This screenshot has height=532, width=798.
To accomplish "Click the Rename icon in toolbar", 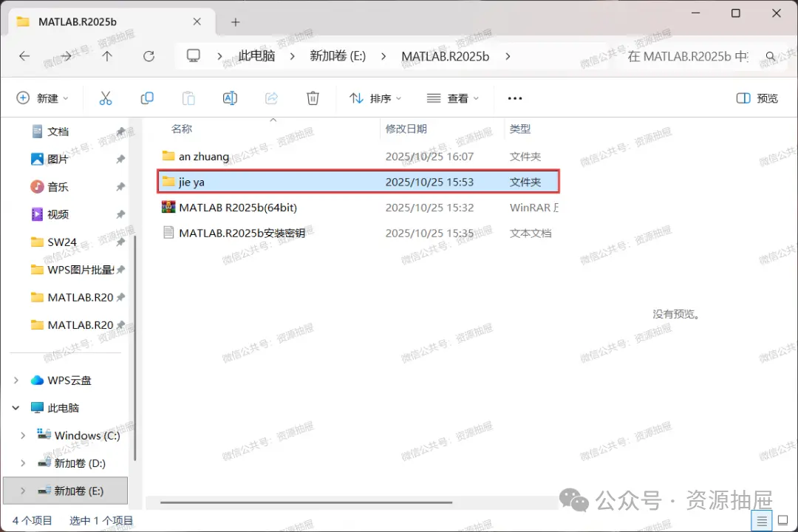I will [x=230, y=98].
